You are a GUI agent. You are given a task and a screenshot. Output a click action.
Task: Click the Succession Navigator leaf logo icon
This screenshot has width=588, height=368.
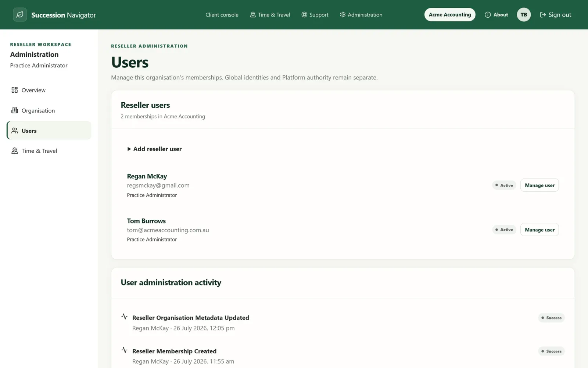20,15
